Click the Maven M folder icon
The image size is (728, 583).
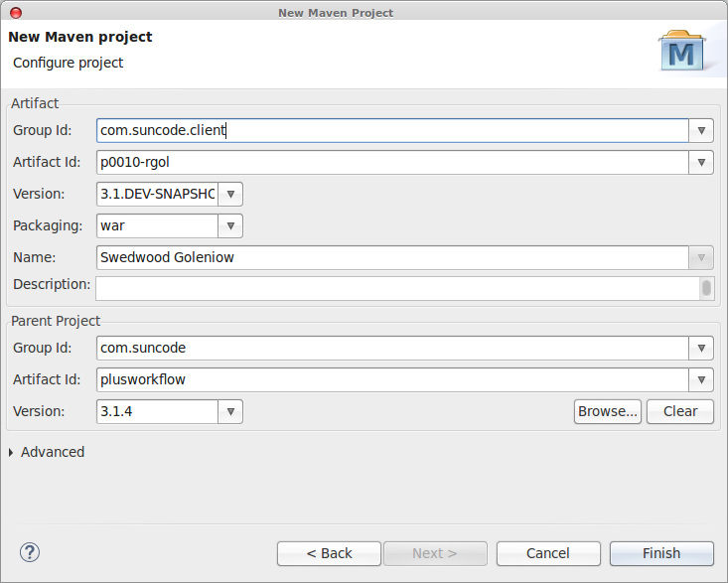tap(681, 51)
